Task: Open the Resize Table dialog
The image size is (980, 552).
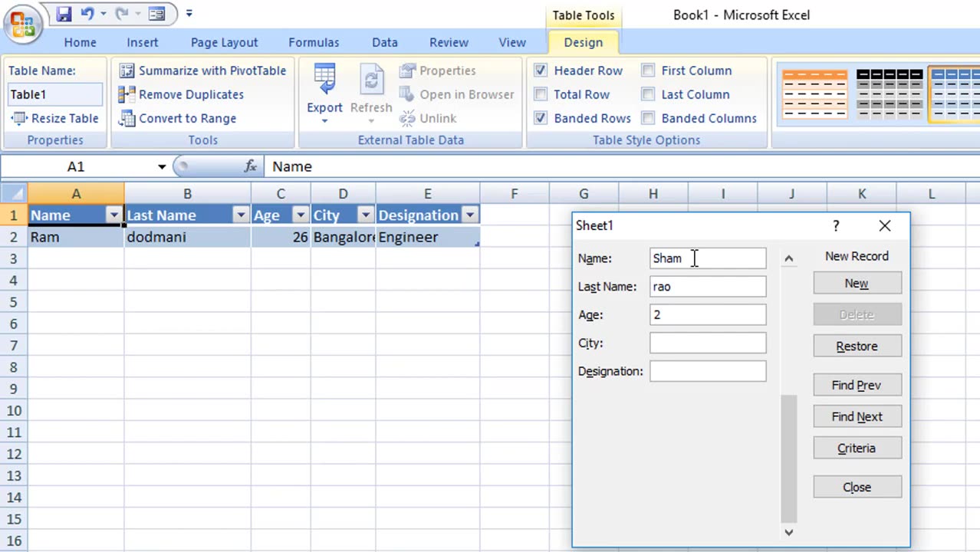Action: pyautogui.click(x=57, y=118)
